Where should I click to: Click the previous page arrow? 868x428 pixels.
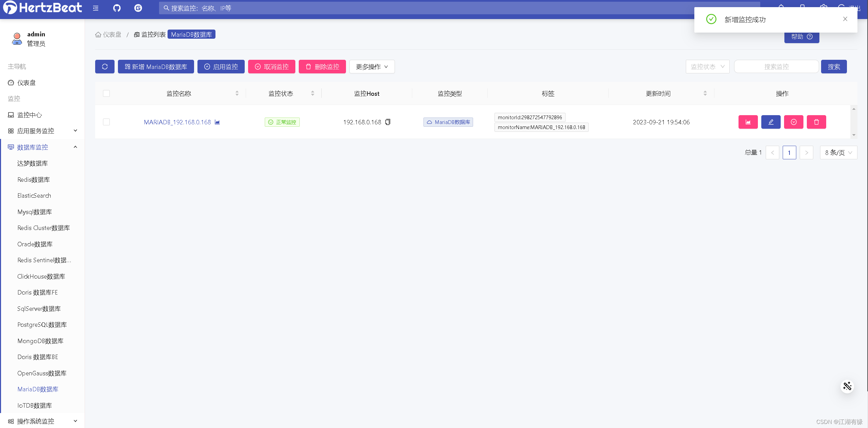772,153
